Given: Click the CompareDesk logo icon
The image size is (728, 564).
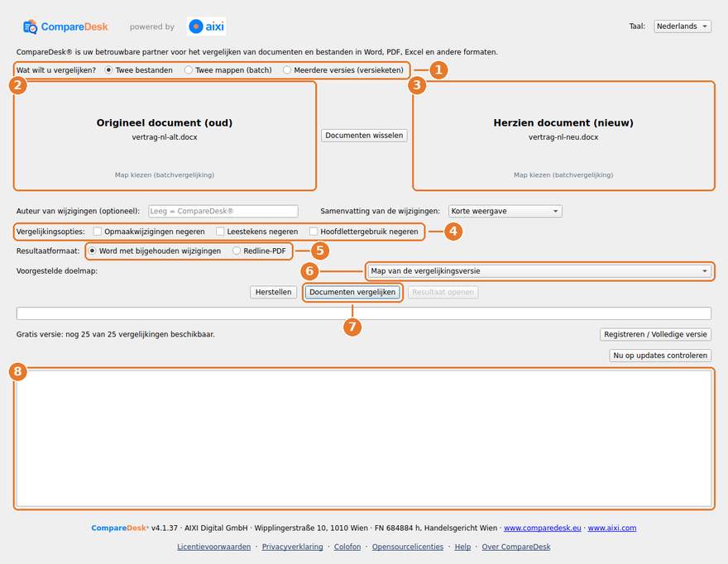Looking at the screenshot, I should coord(30,27).
